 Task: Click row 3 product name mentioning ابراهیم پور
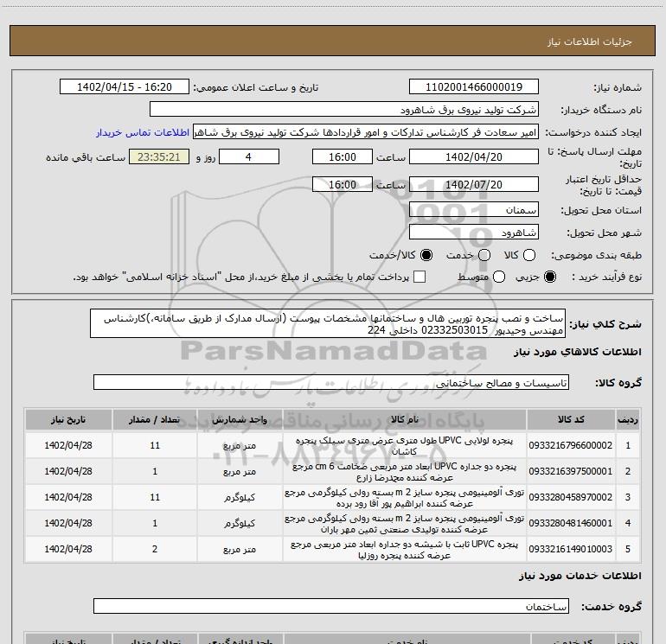tap(405, 498)
